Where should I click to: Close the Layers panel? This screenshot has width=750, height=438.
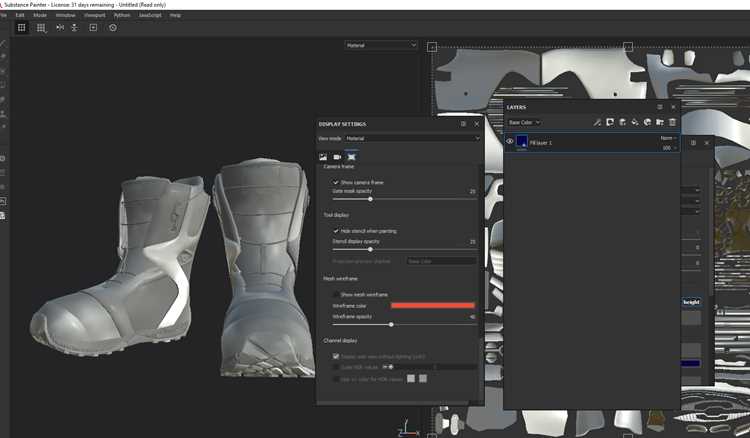[x=673, y=107]
